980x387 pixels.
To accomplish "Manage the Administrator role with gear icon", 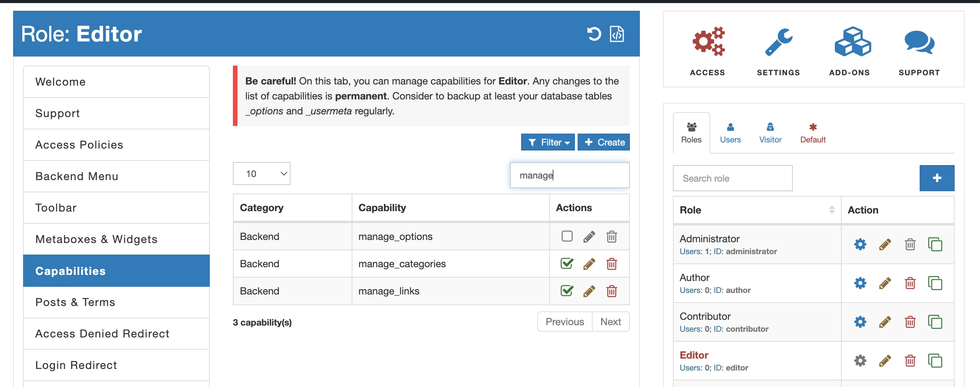I will point(860,244).
